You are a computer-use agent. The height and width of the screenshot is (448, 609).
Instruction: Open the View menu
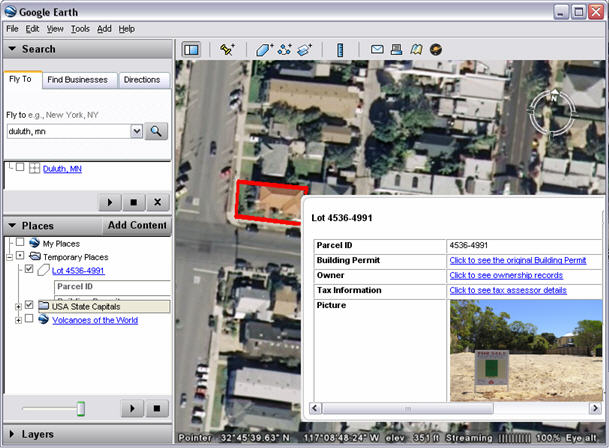[55, 29]
